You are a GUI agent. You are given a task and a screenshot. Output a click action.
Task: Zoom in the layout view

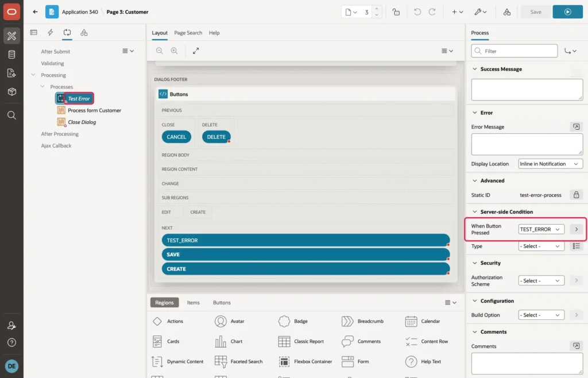[x=175, y=51]
